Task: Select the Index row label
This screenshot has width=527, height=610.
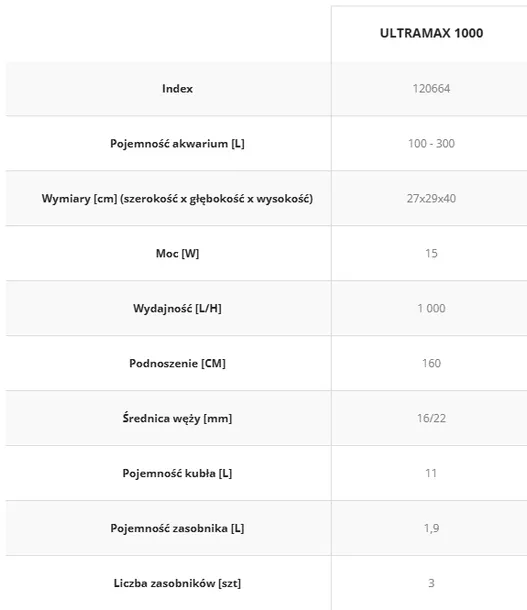Action: click(x=177, y=89)
